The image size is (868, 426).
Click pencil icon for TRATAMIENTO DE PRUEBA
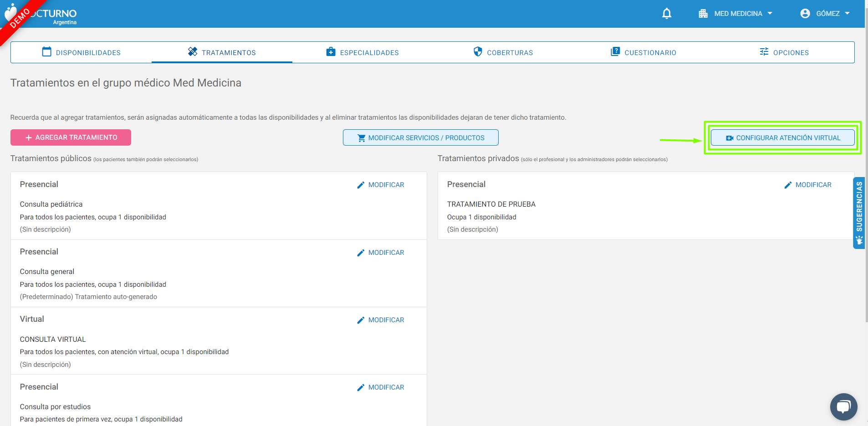tap(788, 185)
